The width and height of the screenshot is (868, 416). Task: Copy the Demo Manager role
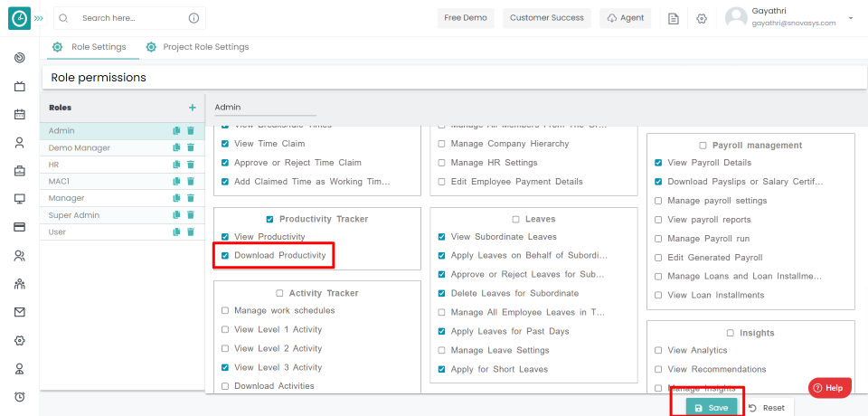(176, 148)
